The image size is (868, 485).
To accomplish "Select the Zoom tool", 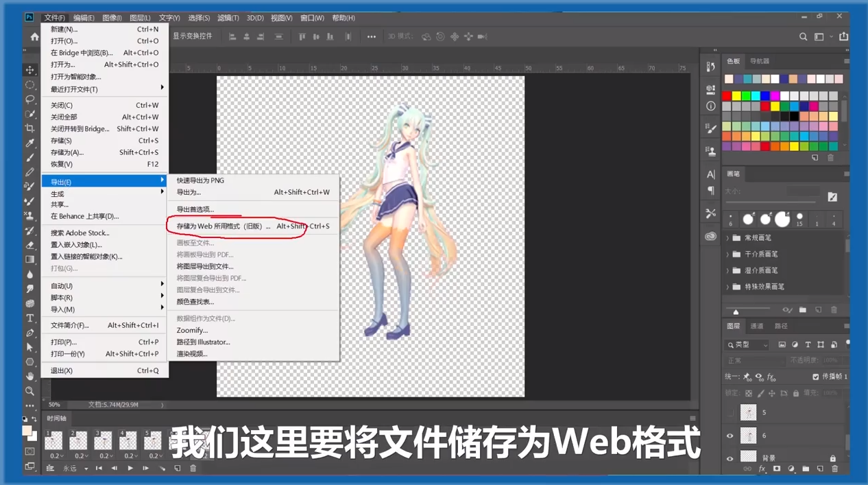I will click(x=30, y=391).
